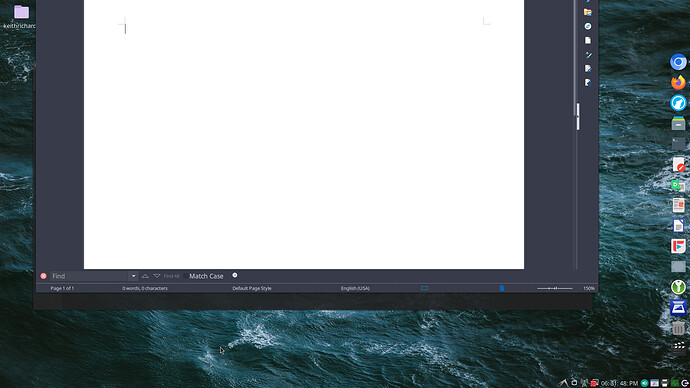Open the Gallery sidebar deck
This screenshot has width=690, height=388.
point(587,12)
